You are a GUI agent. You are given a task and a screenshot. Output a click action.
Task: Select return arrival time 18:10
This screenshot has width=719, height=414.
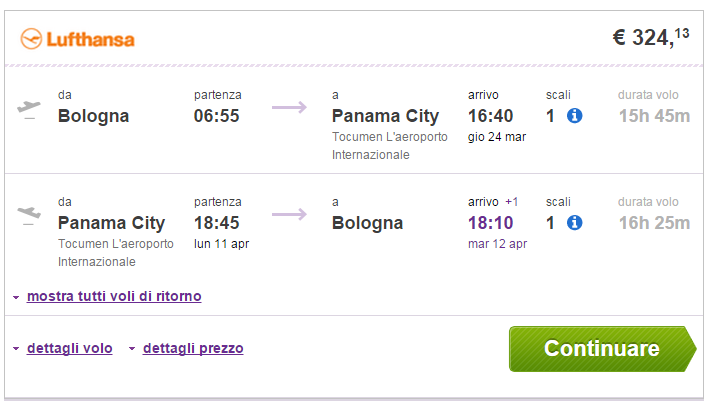[x=490, y=223]
